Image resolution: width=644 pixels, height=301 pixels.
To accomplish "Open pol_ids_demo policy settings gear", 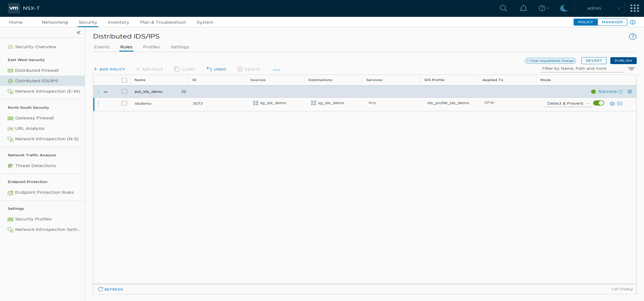I will (x=630, y=92).
